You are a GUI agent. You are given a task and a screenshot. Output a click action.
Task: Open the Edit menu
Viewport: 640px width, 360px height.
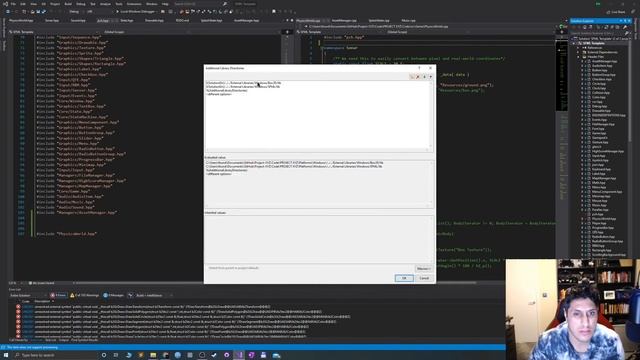pos(23,4)
